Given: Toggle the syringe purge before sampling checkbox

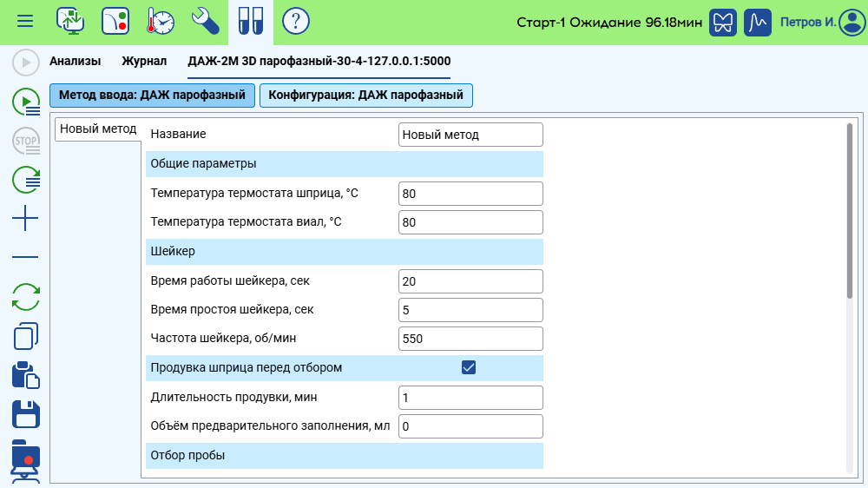Looking at the screenshot, I should [469, 367].
